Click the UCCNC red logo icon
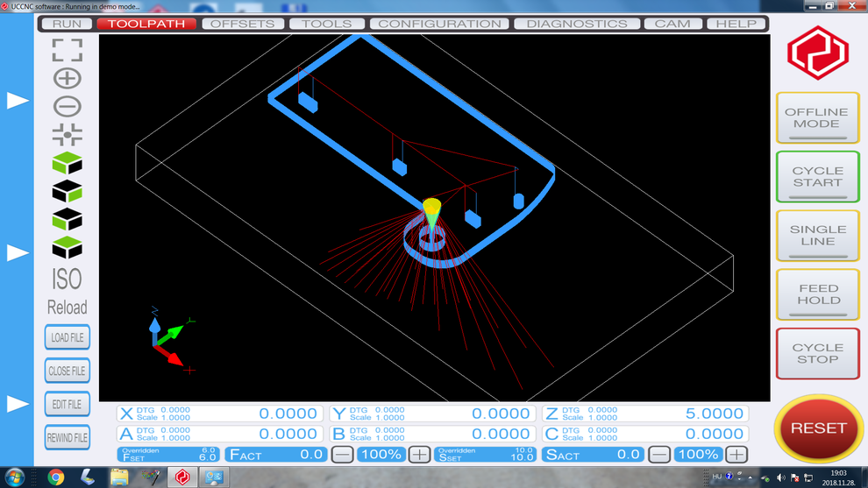Image resolution: width=868 pixels, height=488 pixels. (x=817, y=53)
